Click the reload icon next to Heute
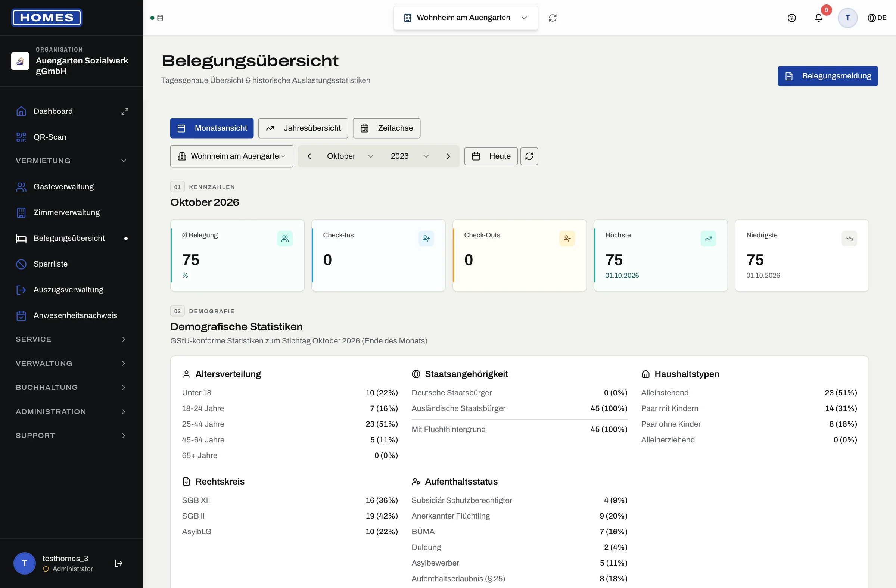This screenshot has width=896, height=588. coord(529,156)
